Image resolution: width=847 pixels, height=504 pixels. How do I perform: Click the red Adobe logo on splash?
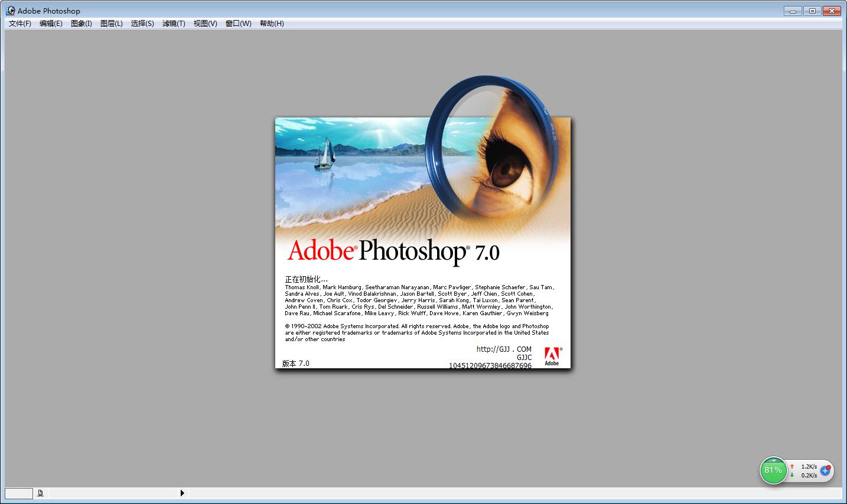click(x=552, y=356)
